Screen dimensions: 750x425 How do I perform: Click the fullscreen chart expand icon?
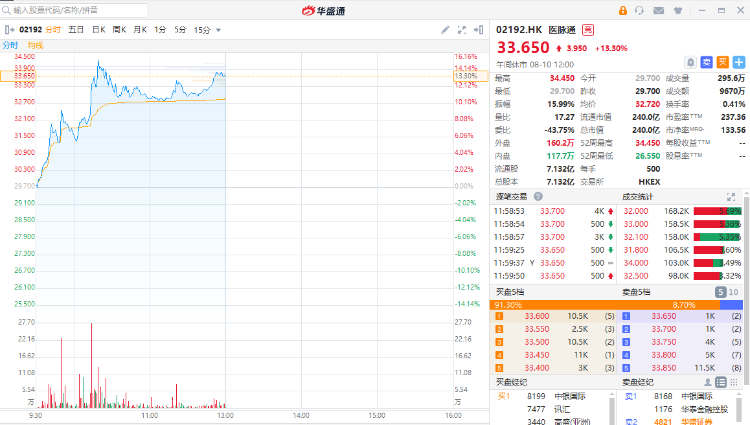click(x=462, y=30)
